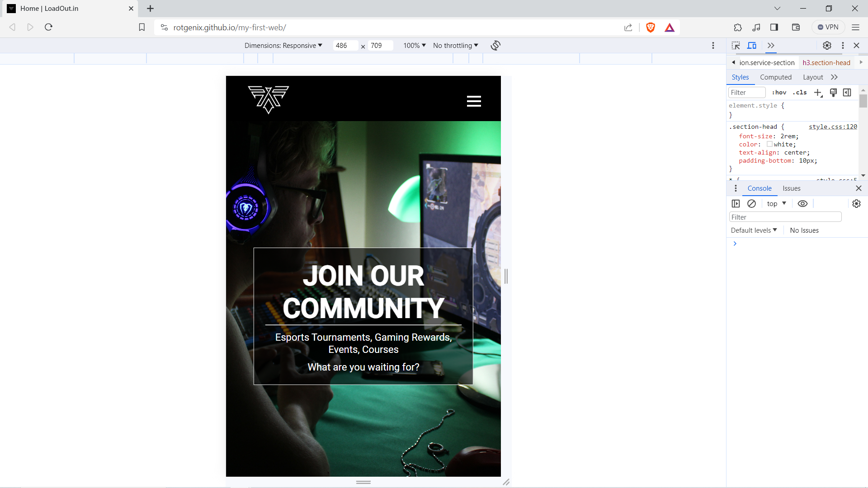Open Console settings gear

pyautogui.click(x=856, y=204)
